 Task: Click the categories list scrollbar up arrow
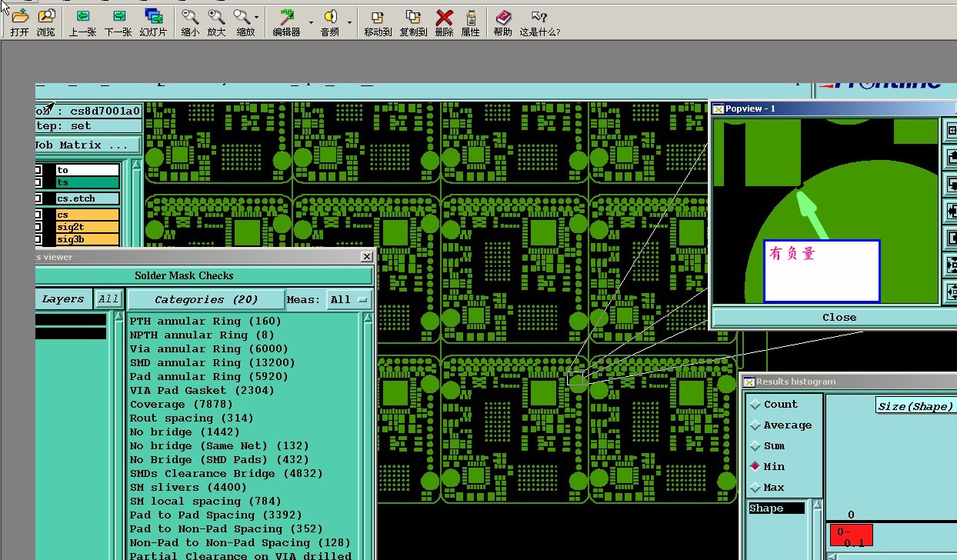pyautogui.click(x=368, y=317)
